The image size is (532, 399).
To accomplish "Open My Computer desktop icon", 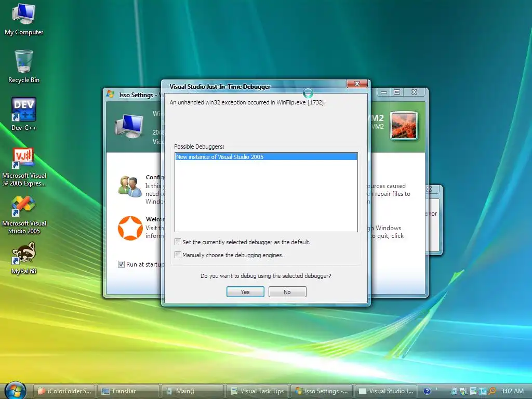I will tap(24, 19).
